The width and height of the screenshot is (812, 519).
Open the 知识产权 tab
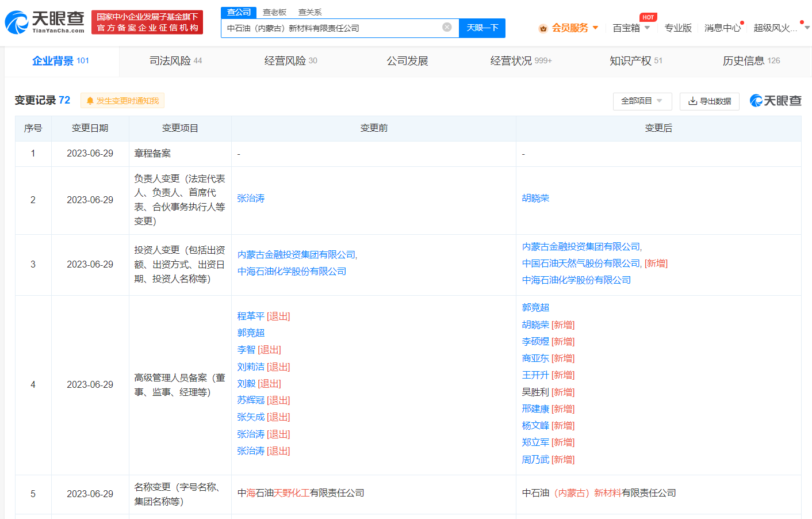635,60
